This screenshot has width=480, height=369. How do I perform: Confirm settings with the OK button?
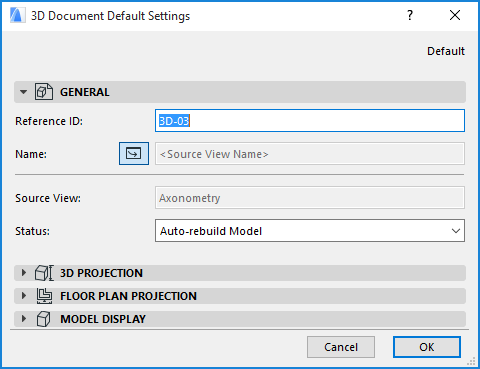tap(427, 347)
